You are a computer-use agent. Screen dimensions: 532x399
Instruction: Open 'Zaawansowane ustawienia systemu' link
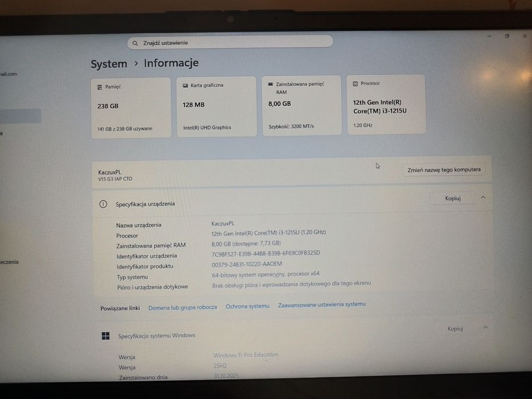pyautogui.click(x=322, y=305)
